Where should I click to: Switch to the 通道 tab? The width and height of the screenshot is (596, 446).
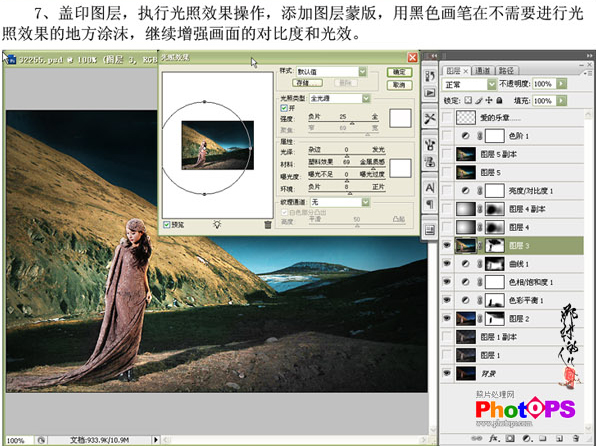click(x=483, y=71)
